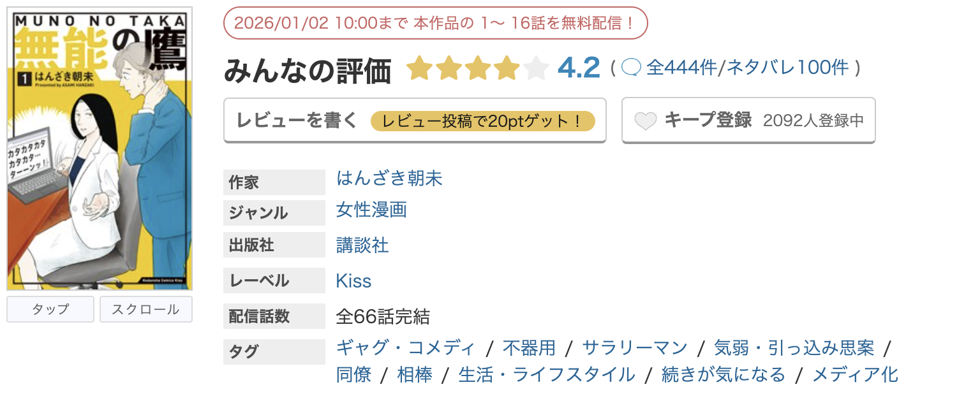The image size is (980, 408).
Task: View the Kiss label page
Action: click(353, 279)
